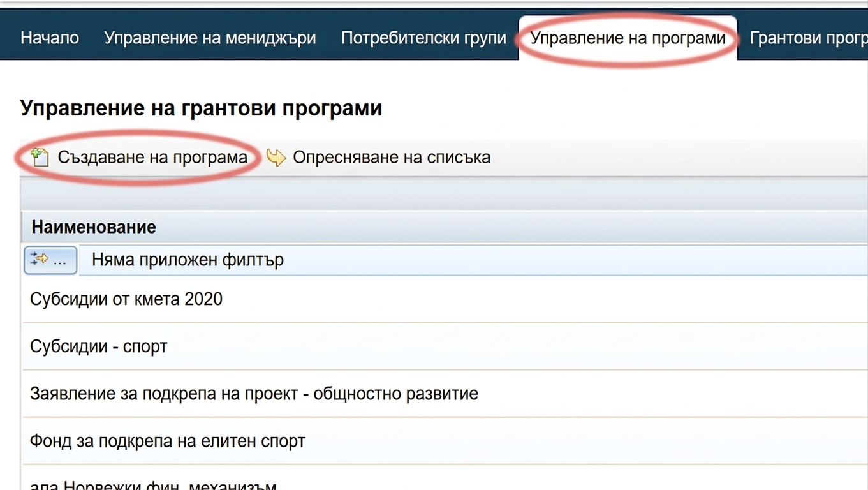Select the Субсидии от кмета 2020 row
868x490 pixels.
coord(445,299)
